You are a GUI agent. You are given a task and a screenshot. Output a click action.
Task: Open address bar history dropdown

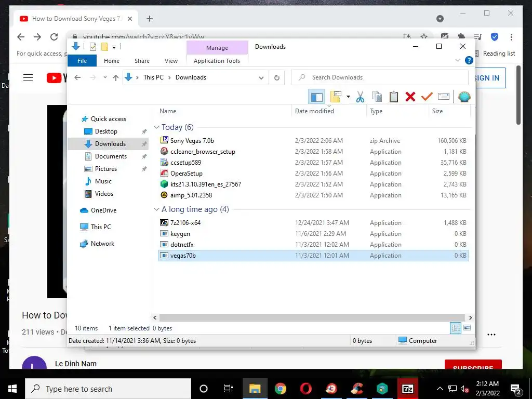tap(261, 78)
